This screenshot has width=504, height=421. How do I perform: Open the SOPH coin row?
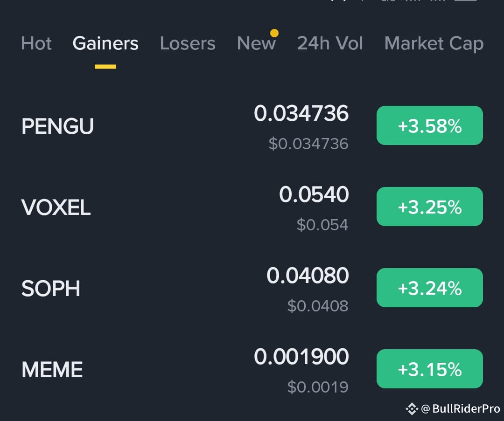pos(252,288)
